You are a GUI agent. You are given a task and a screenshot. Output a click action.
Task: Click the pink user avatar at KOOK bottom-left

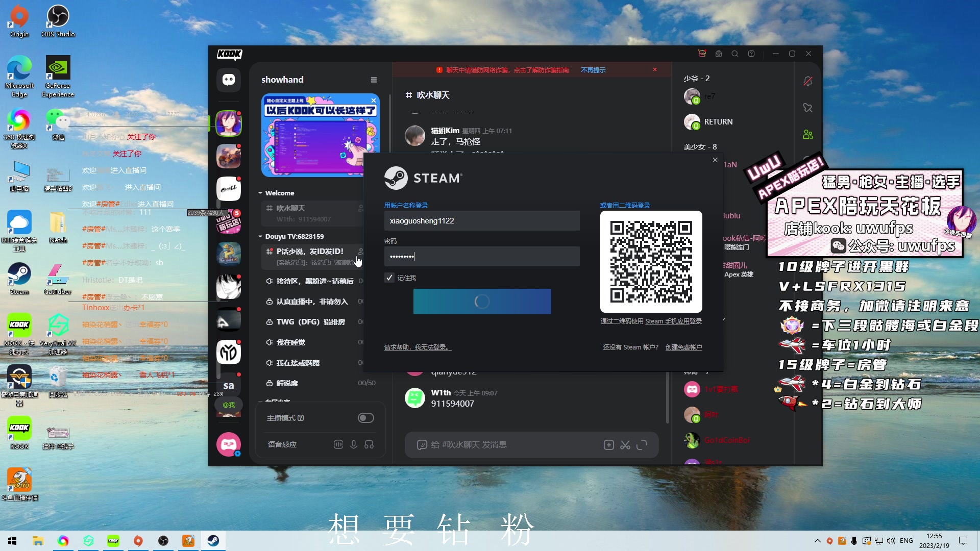pyautogui.click(x=228, y=444)
